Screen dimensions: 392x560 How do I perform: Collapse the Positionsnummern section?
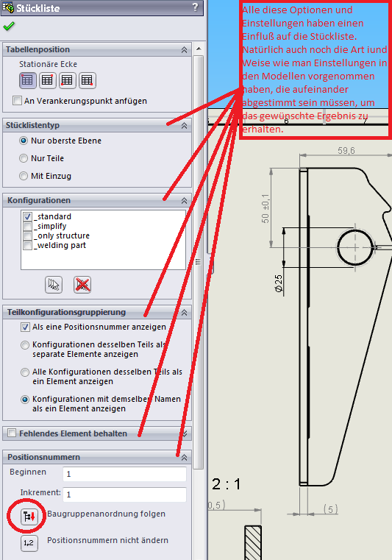click(184, 457)
